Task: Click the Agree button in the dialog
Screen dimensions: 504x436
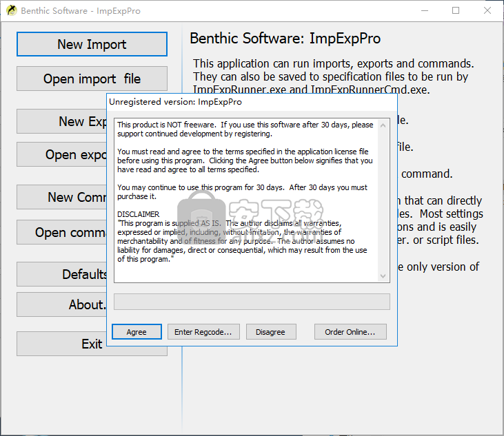Action: click(x=137, y=332)
